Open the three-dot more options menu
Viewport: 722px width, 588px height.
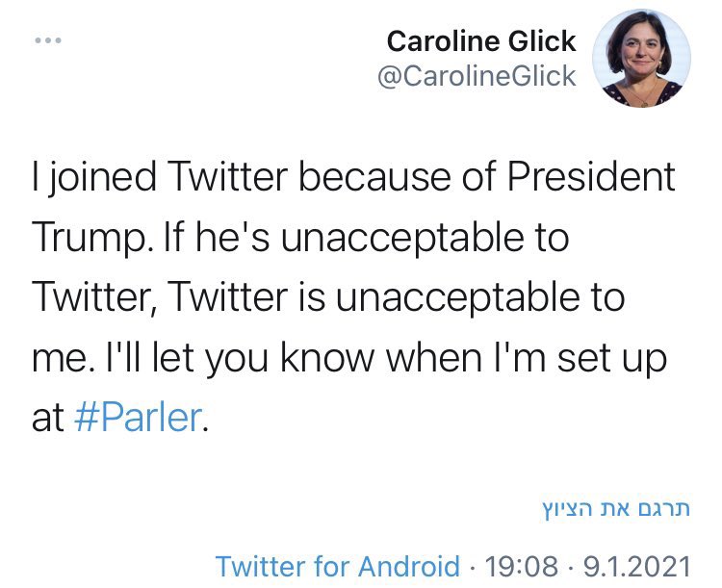point(47,40)
